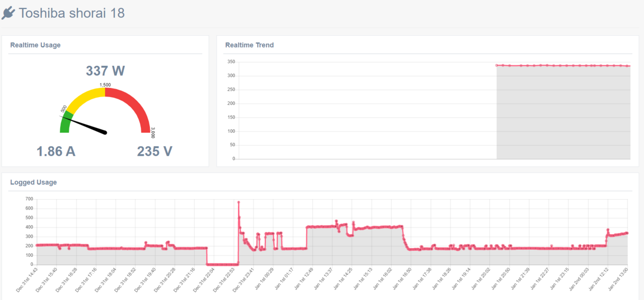Click the green segment of the gauge

coord(65,123)
